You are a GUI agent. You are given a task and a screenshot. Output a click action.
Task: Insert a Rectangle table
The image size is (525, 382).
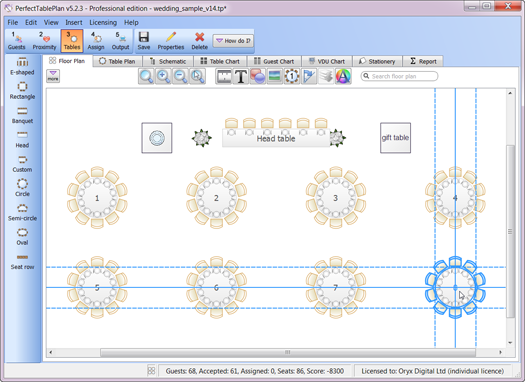click(22, 90)
